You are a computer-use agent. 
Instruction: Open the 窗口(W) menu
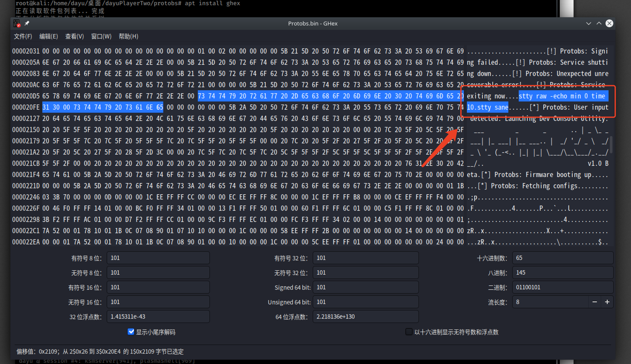[x=101, y=36]
